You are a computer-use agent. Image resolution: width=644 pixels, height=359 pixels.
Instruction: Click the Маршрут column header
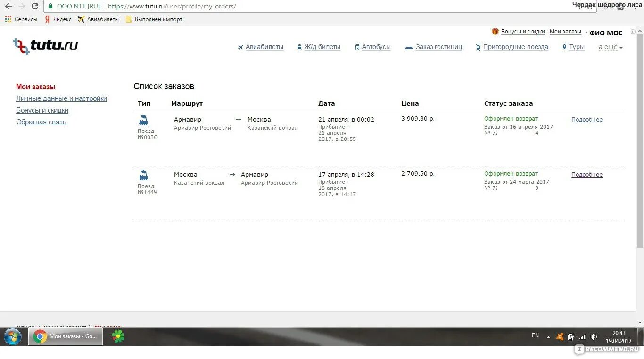[187, 104]
